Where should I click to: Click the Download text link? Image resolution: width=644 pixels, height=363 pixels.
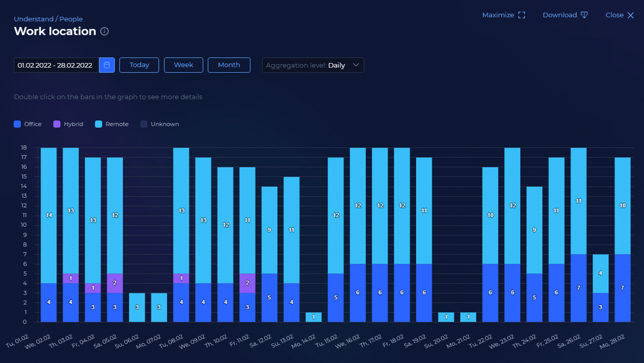click(x=560, y=15)
